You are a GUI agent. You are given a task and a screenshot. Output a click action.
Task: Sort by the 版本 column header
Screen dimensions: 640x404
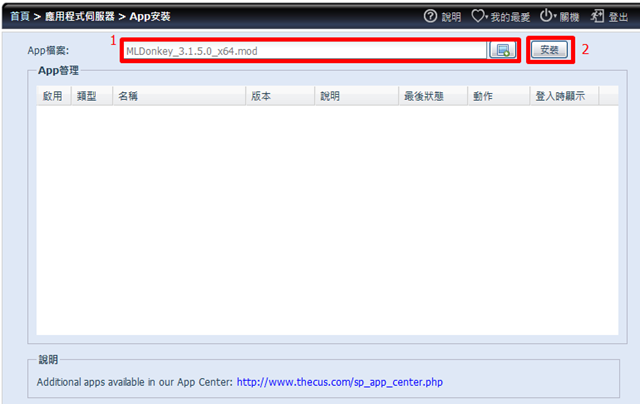(280, 96)
